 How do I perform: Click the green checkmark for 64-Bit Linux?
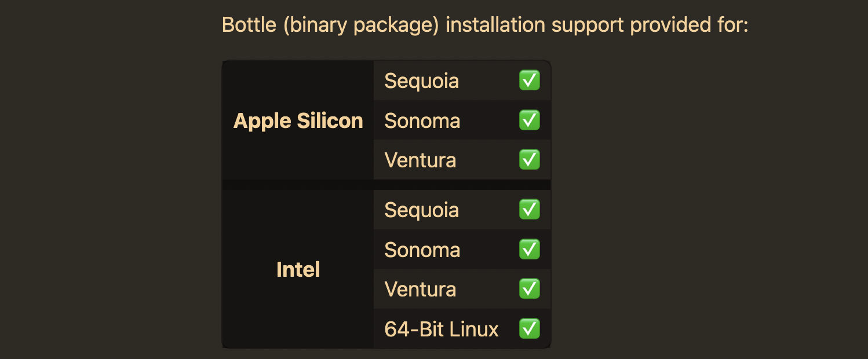[529, 329]
